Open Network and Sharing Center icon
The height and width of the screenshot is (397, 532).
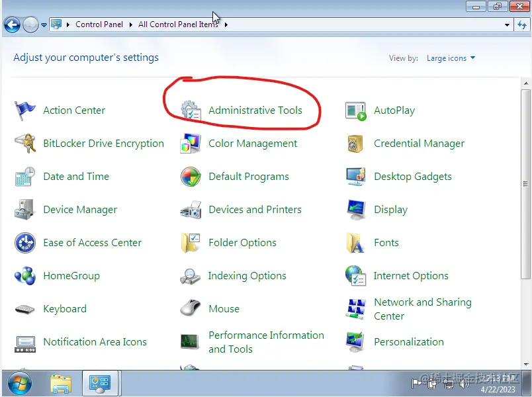[x=355, y=309]
